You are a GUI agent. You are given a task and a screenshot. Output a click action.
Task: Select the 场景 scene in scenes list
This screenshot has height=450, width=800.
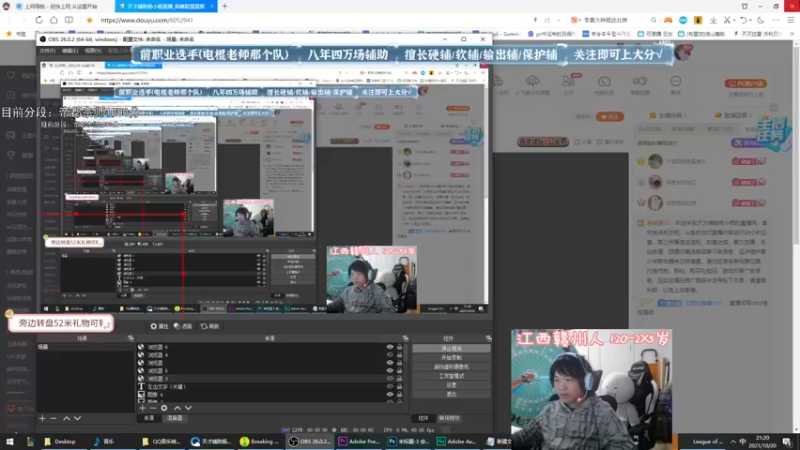[85, 347]
